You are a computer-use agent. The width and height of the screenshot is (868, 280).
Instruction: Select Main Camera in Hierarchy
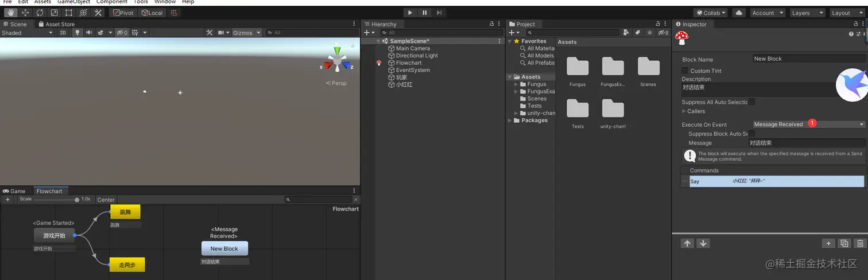pyautogui.click(x=413, y=48)
